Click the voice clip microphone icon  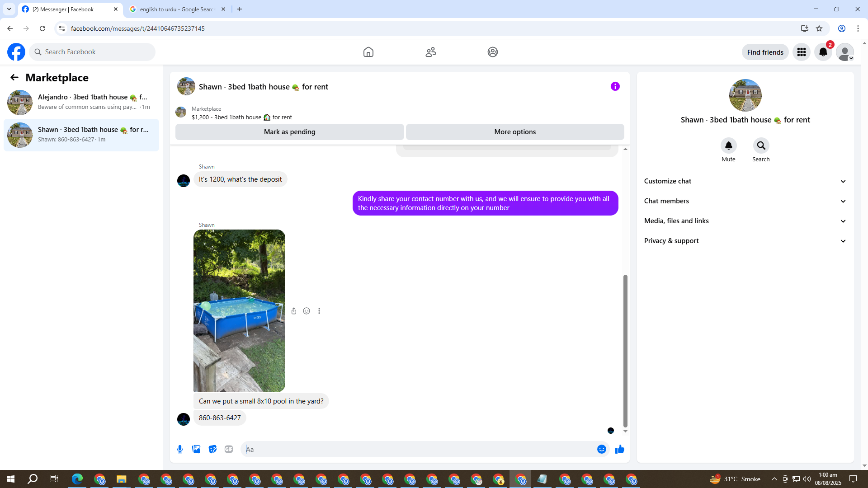click(180, 449)
